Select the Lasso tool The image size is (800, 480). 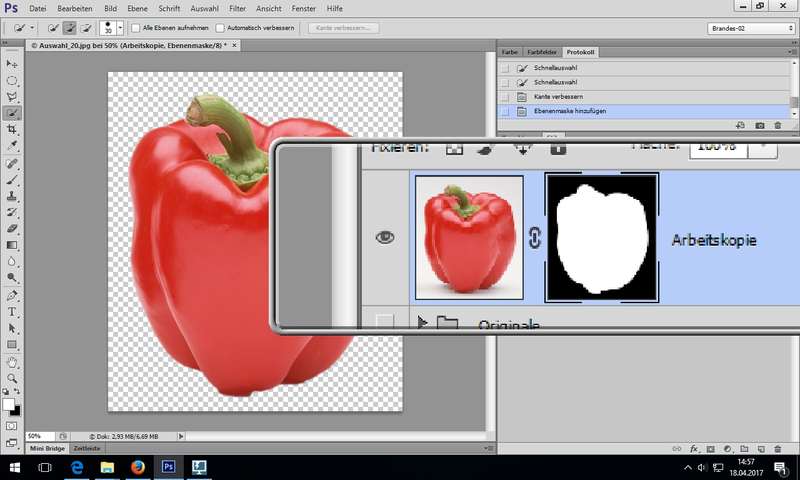coord(13,97)
